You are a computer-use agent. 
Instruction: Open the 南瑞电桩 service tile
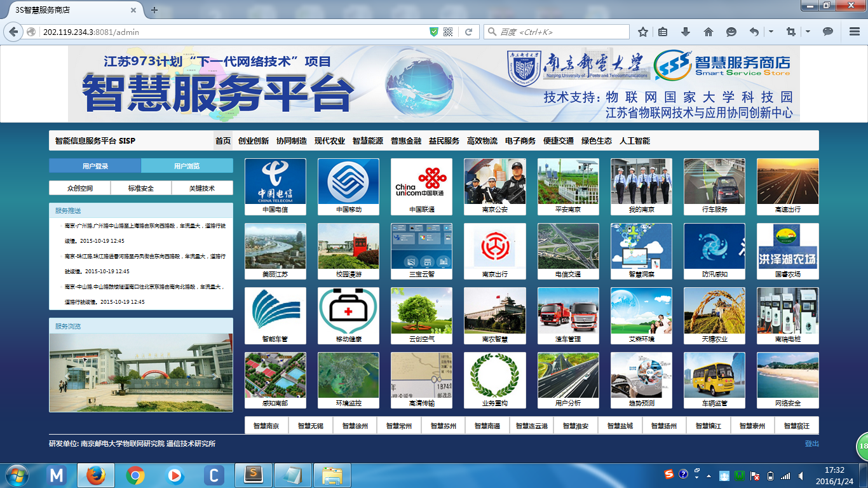coord(788,316)
